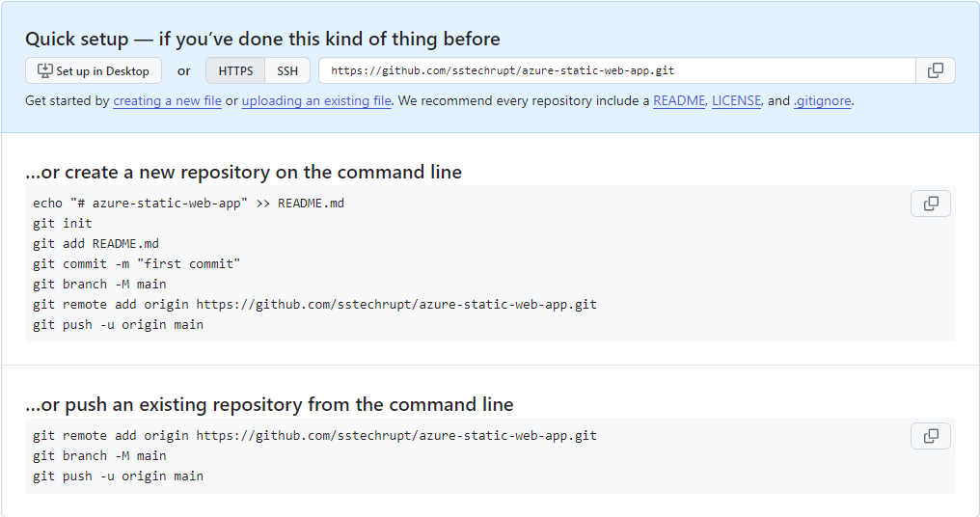Open the LICENSE link
Screen dimensions: 980x517
tap(736, 100)
